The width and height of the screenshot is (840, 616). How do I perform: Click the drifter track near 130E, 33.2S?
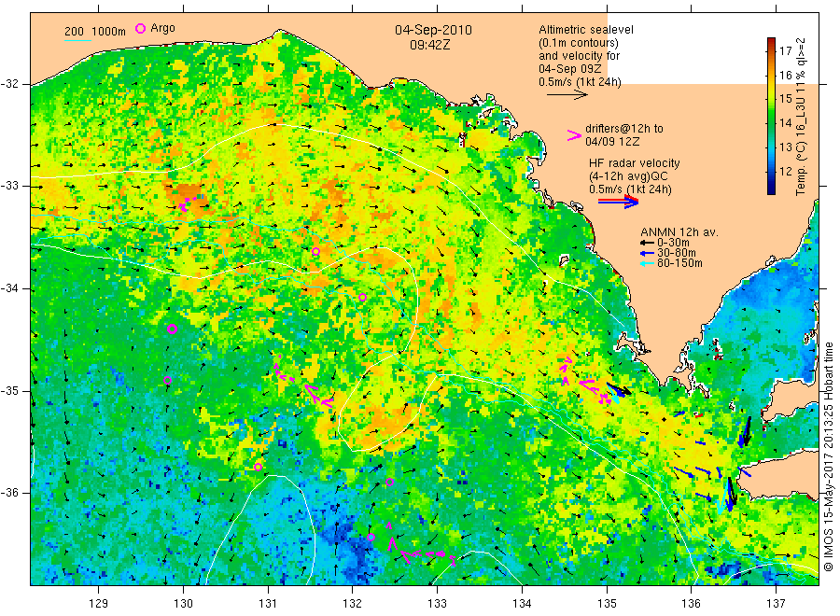(187, 203)
